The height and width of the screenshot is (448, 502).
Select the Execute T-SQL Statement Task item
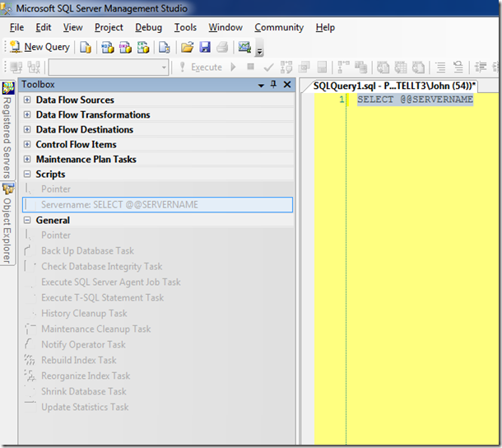click(157, 297)
